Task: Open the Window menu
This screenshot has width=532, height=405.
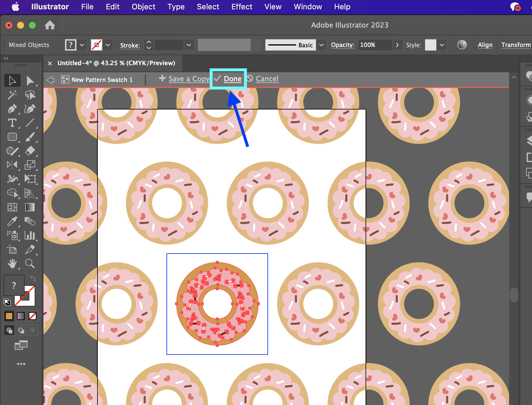Action: (x=308, y=7)
